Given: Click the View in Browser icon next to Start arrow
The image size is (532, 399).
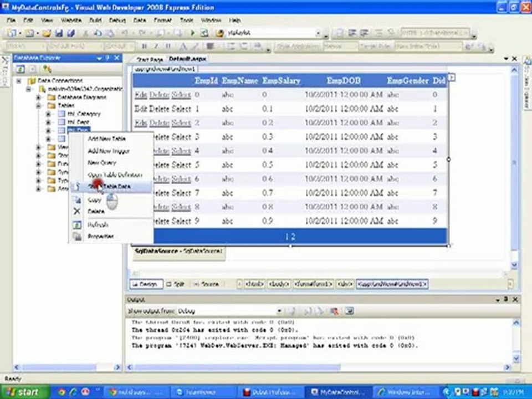Looking at the screenshot, I should pos(204,33).
